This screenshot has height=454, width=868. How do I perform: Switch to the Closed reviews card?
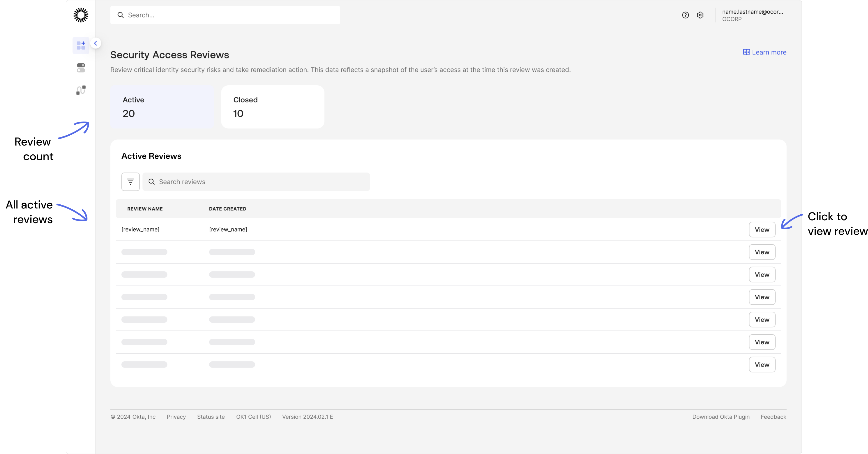[x=273, y=107]
